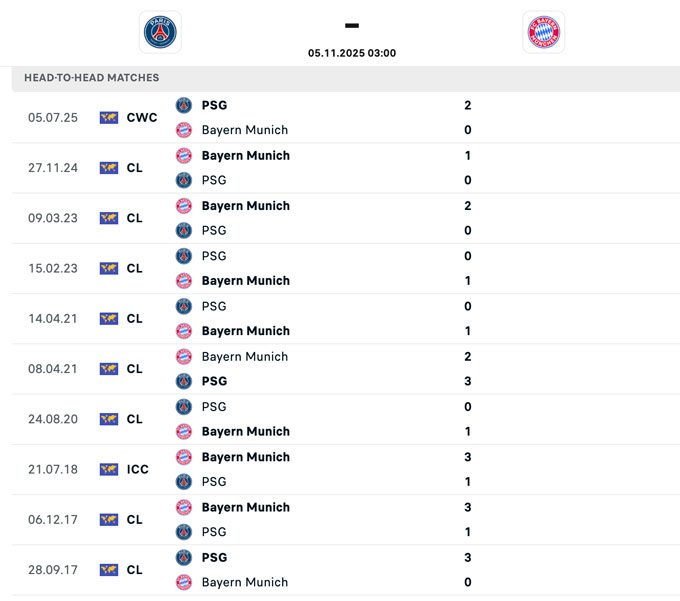Viewport: 680px width, 601px height.
Task: Open PSG team from 14.04.21 match
Action: pos(214,306)
